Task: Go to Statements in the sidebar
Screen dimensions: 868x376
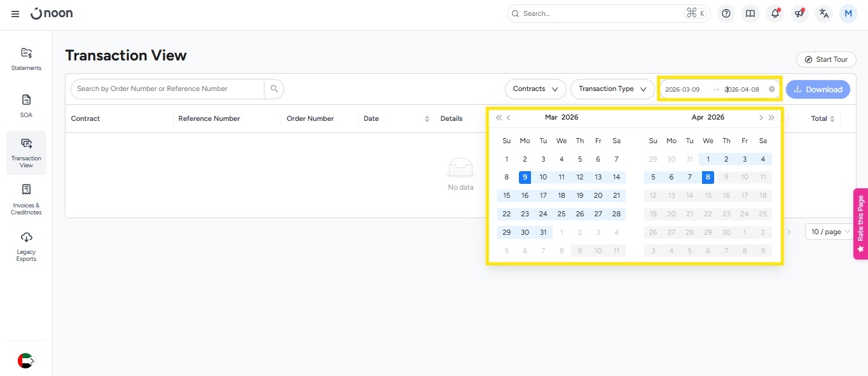Action: (26, 59)
